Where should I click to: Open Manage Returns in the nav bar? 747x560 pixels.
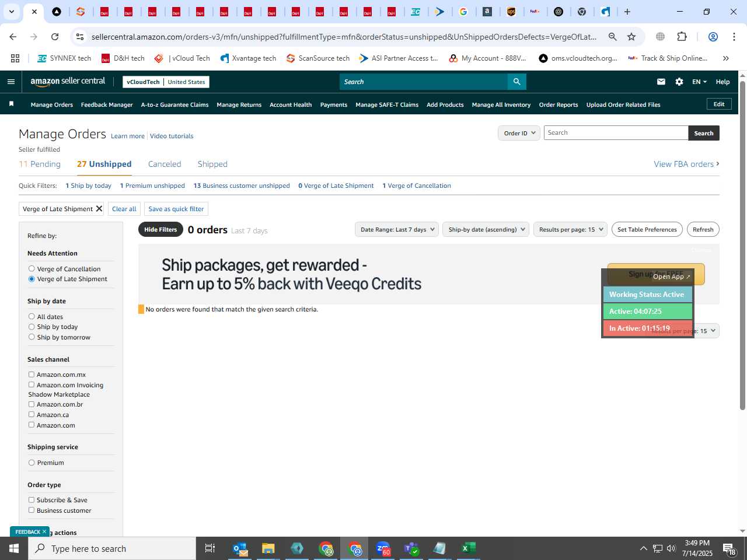tap(239, 104)
